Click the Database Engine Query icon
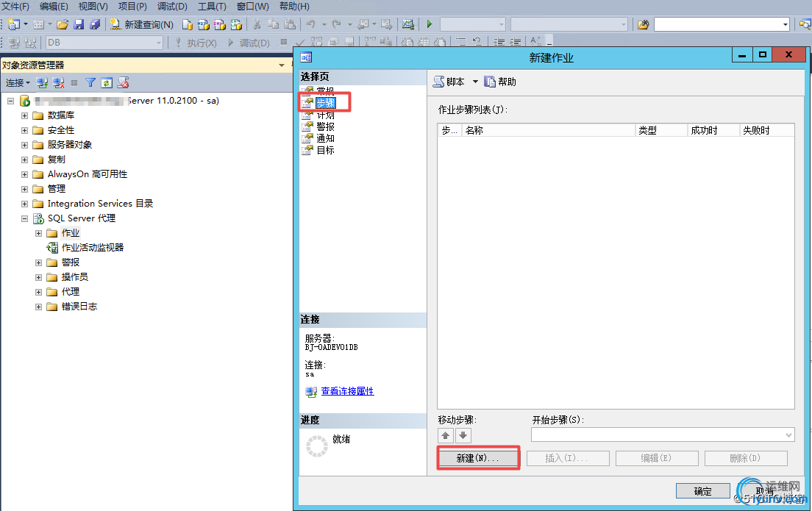 [188, 24]
